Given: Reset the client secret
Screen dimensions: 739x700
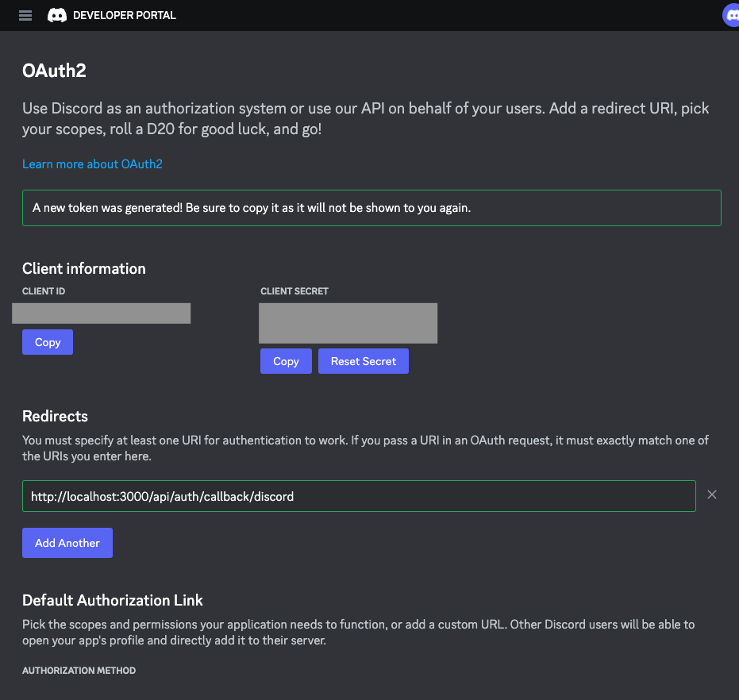Looking at the screenshot, I should (364, 361).
